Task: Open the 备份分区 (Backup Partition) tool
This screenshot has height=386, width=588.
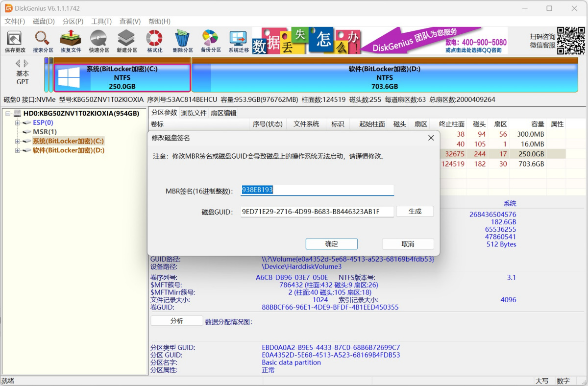Action: [210, 41]
